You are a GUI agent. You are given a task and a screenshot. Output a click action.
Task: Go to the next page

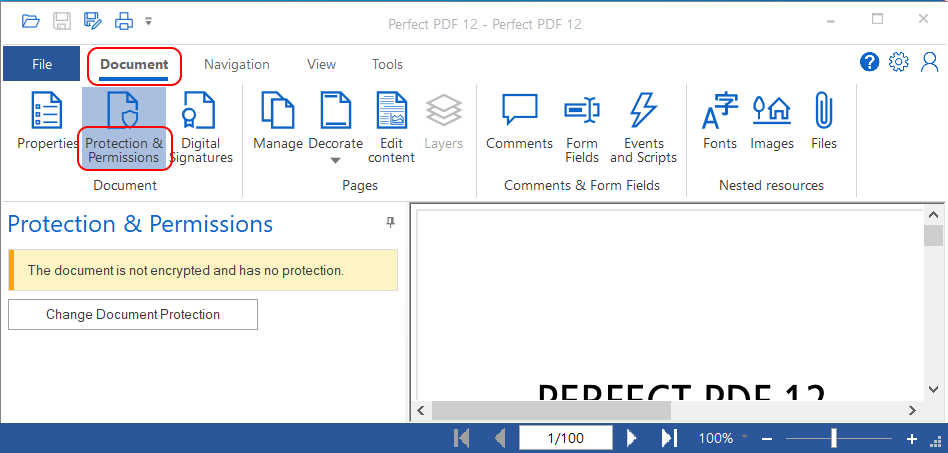click(632, 438)
